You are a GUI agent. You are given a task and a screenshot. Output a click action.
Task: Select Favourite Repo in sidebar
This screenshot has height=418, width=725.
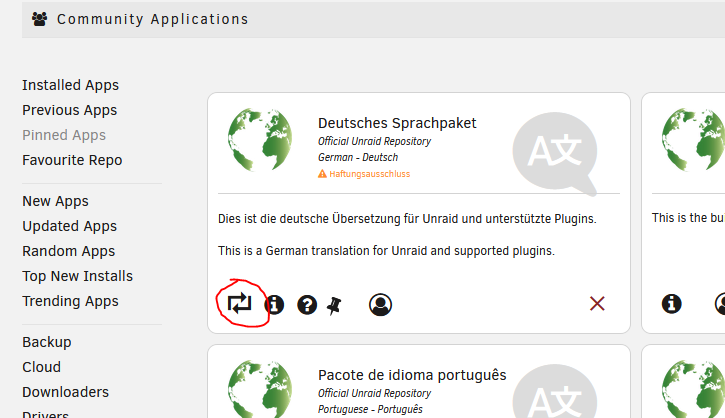72,160
